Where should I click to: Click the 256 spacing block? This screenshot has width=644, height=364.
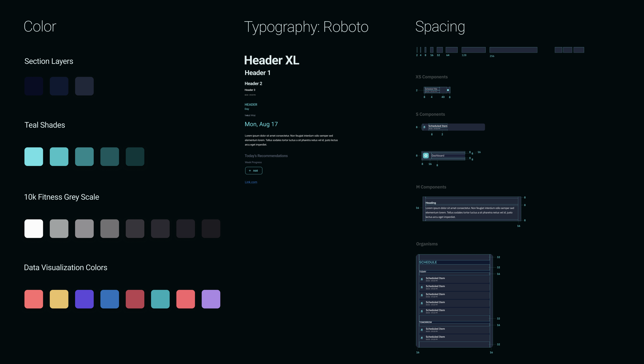pos(513,50)
